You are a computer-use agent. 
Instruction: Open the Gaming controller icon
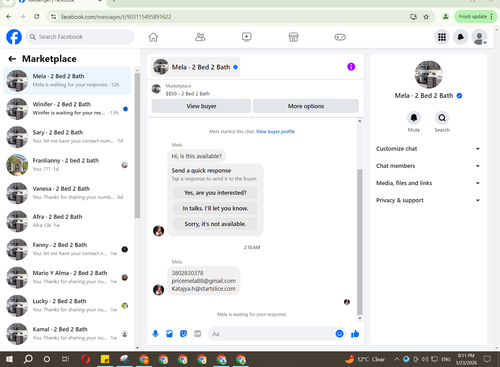click(x=340, y=37)
